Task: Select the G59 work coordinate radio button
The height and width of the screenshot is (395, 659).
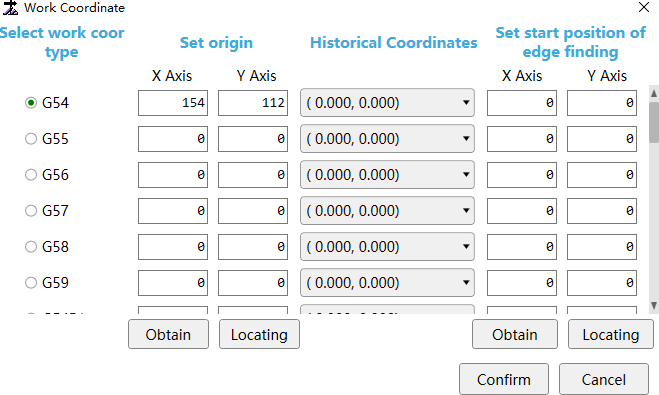Action: [x=31, y=283]
